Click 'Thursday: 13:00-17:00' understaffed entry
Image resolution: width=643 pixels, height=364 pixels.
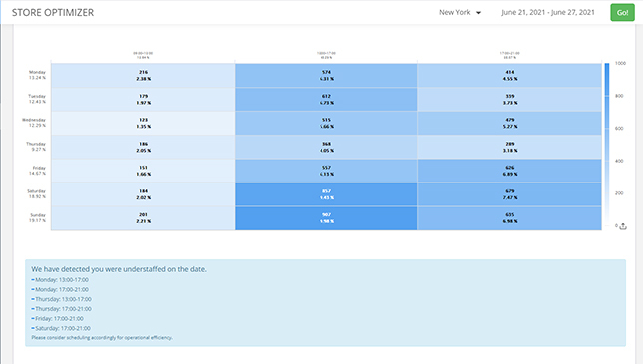63,299
